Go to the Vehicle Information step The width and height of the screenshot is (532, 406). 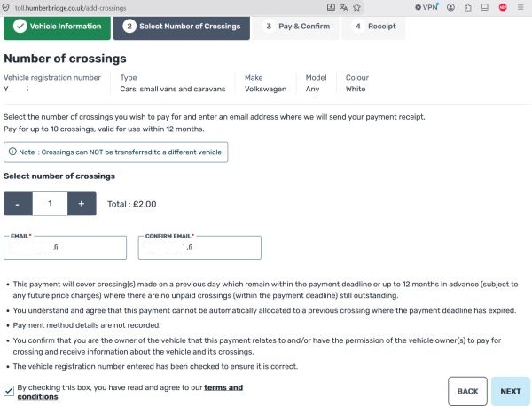tap(57, 27)
